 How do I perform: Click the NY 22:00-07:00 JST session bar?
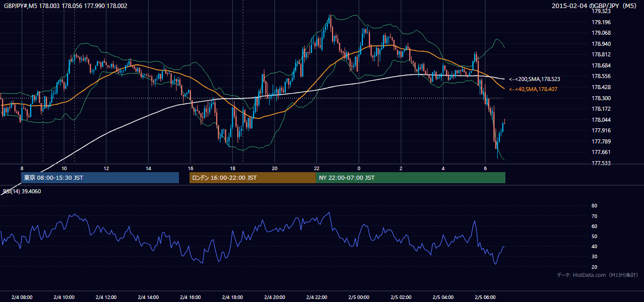(411, 178)
